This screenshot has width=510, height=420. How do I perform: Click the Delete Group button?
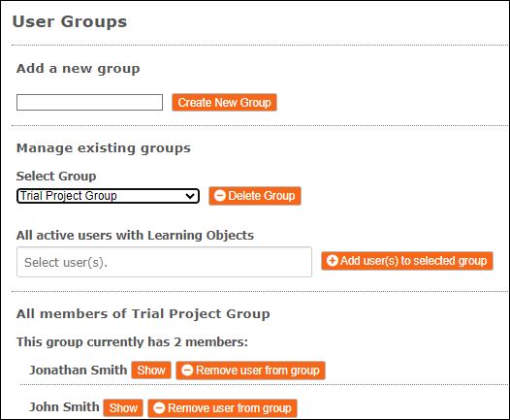click(x=255, y=196)
